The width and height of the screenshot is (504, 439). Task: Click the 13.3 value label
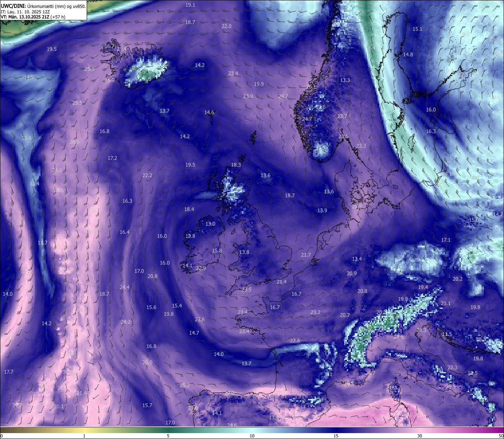pos(345,80)
